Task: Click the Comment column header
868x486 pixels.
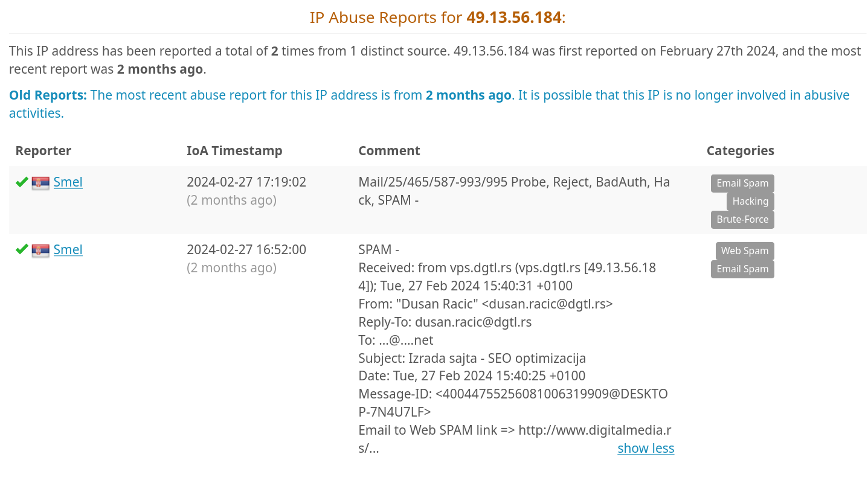Action: pyautogui.click(x=389, y=151)
